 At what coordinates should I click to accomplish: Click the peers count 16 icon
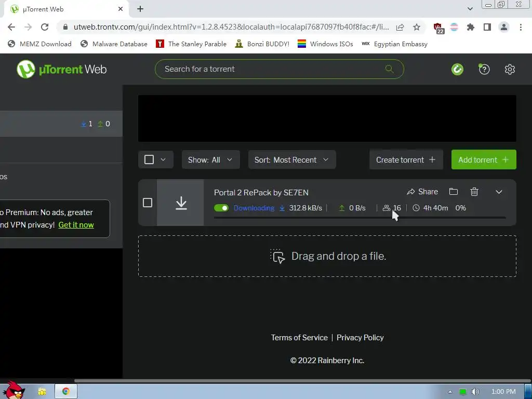tap(387, 208)
